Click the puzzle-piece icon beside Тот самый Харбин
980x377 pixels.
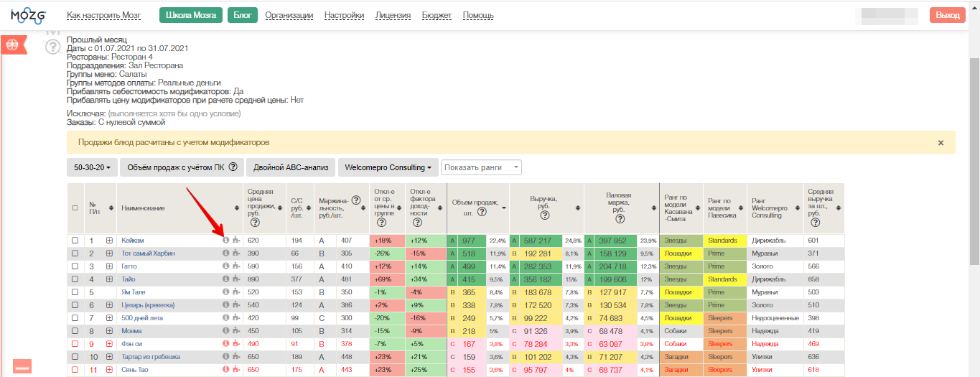point(235,253)
